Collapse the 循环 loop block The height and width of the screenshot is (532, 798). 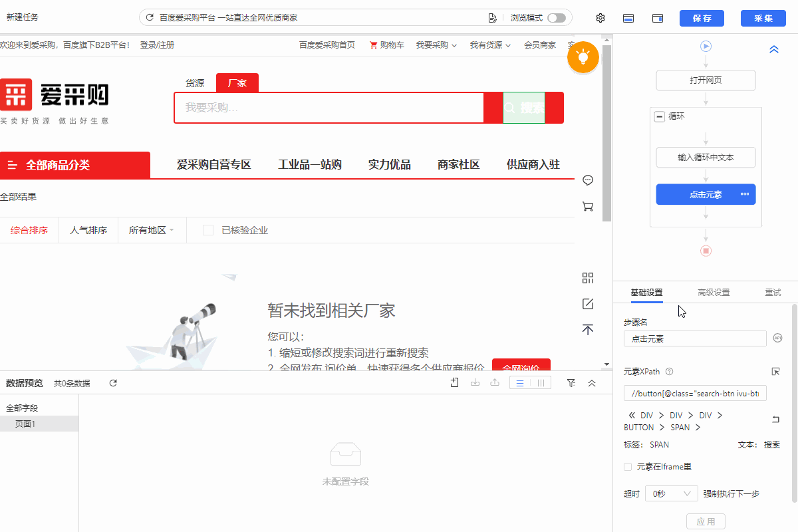(660, 116)
